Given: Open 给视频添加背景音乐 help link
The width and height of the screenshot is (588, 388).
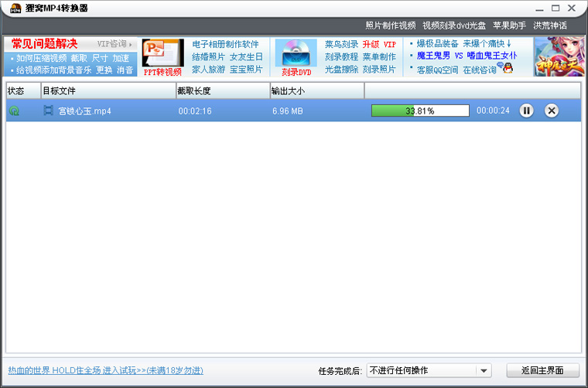Looking at the screenshot, I should tap(53, 70).
